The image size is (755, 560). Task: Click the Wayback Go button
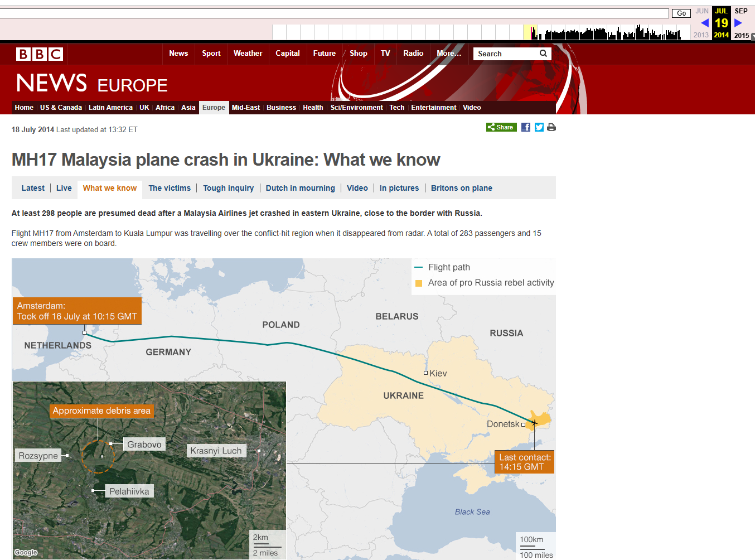tap(681, 13)
